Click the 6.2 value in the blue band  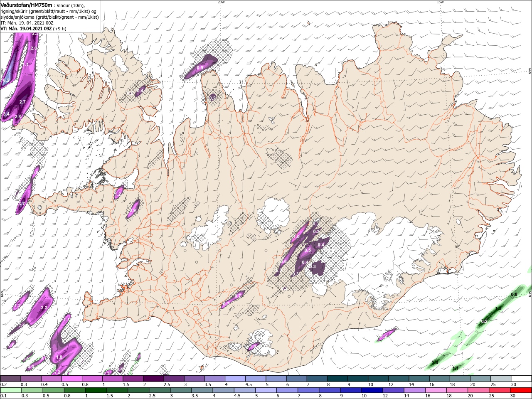click(x=6, y=80)
